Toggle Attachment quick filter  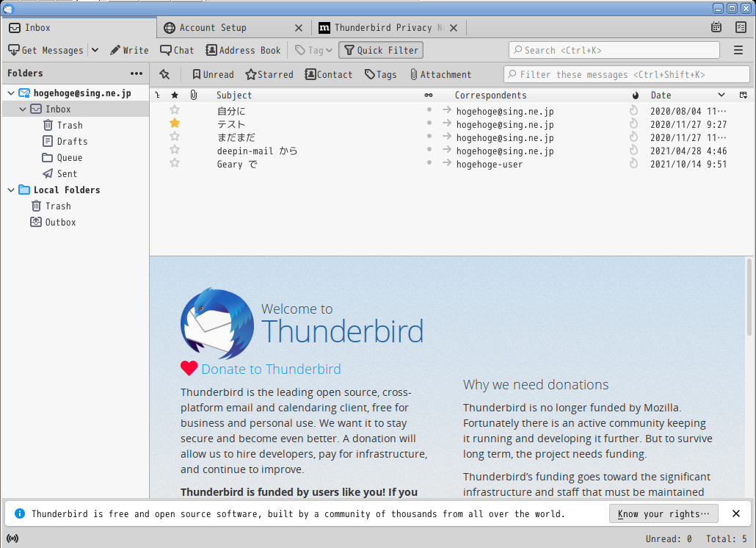(x=440, y=74)
